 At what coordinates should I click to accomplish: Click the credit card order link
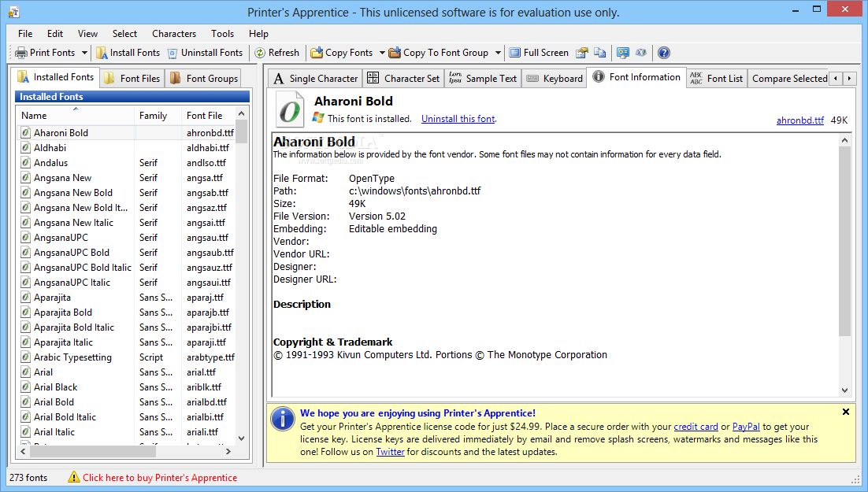(696, 427)
